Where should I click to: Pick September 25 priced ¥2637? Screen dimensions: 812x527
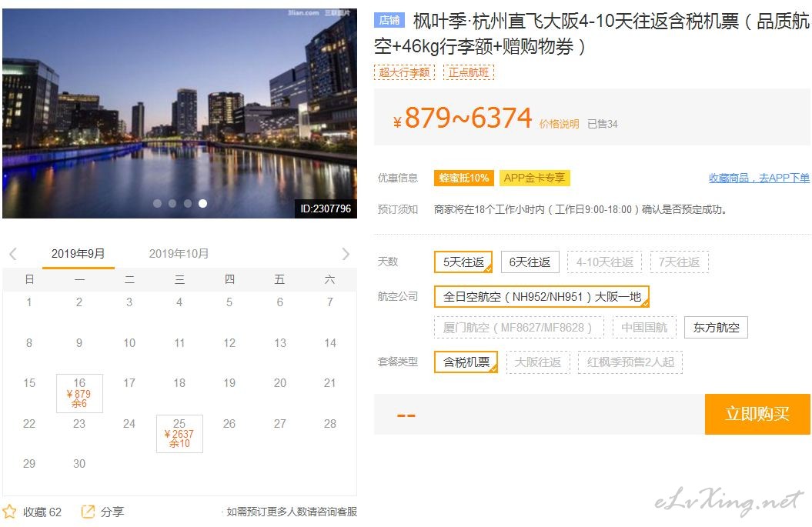pyautogui.click(x=179, y=434)
